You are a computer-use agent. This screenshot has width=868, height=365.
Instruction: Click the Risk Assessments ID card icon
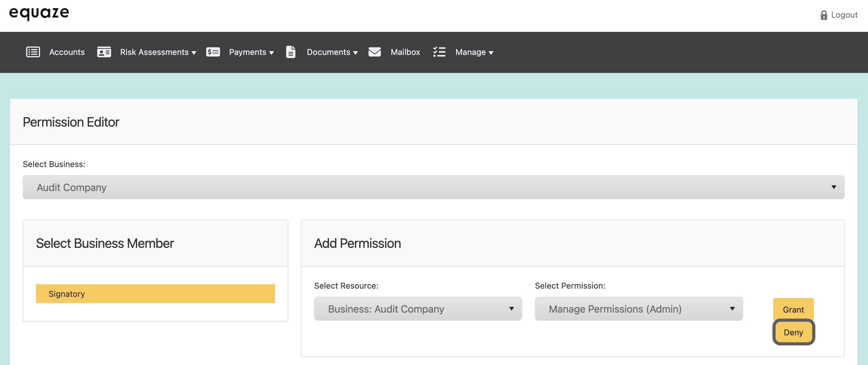pos(104,52)
